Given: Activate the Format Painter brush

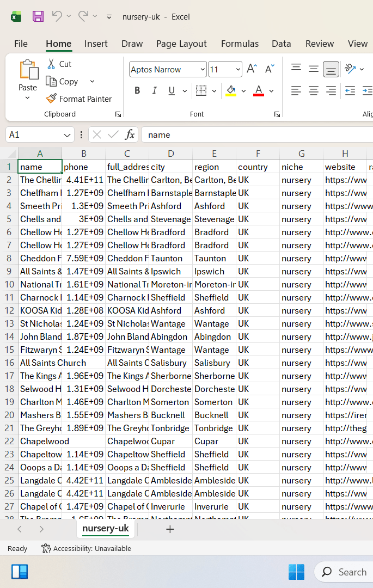Looking at the screenshot, I should click(x=79, y=99).
